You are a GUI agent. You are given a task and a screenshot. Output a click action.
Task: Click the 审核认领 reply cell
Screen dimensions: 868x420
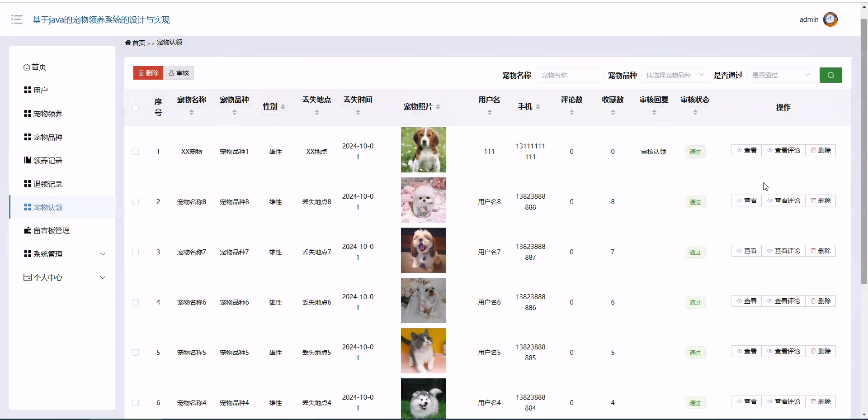click(x=654, y=152)
